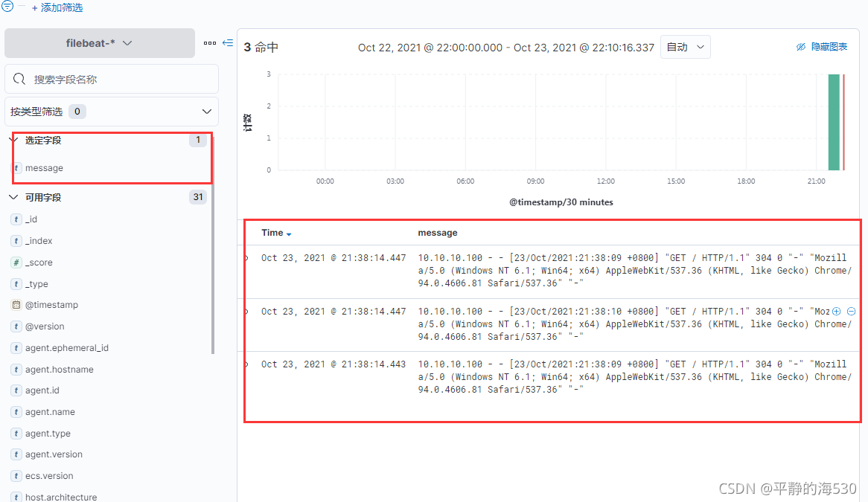Open the filebeat-* index pattern dropdown
868x502 pixels.
click(x=100, y=43)
